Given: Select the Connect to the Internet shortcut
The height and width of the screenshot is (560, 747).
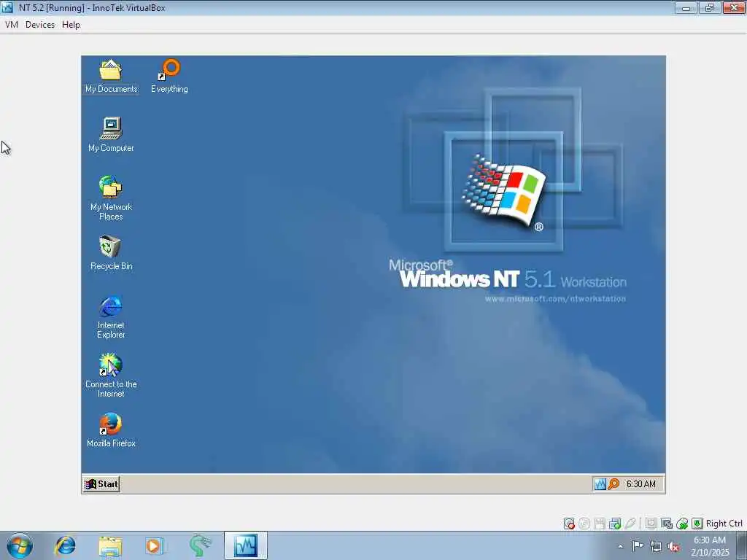Looking at the screenshot, I should click(x=111, y=376).
